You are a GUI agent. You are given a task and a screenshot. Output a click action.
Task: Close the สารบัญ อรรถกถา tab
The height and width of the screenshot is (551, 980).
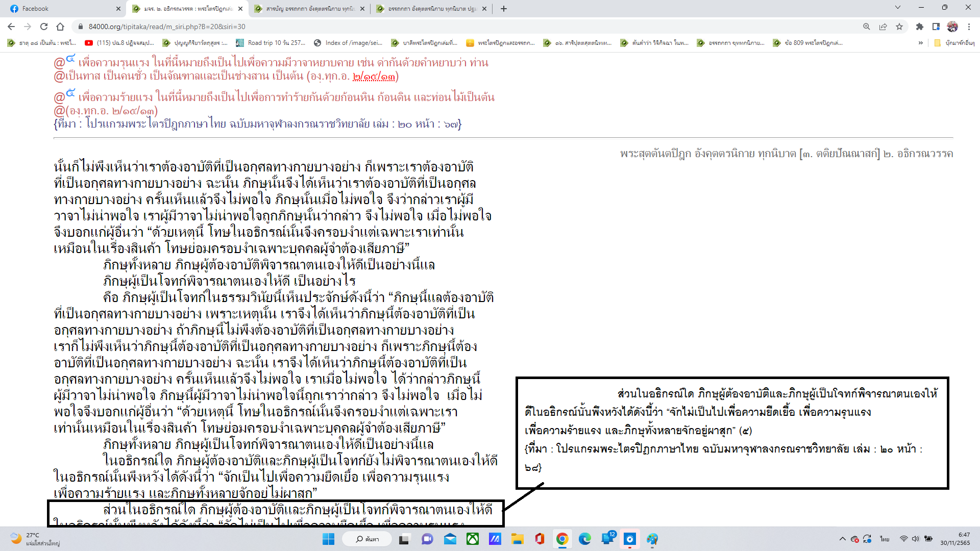(x=362, y=9)
